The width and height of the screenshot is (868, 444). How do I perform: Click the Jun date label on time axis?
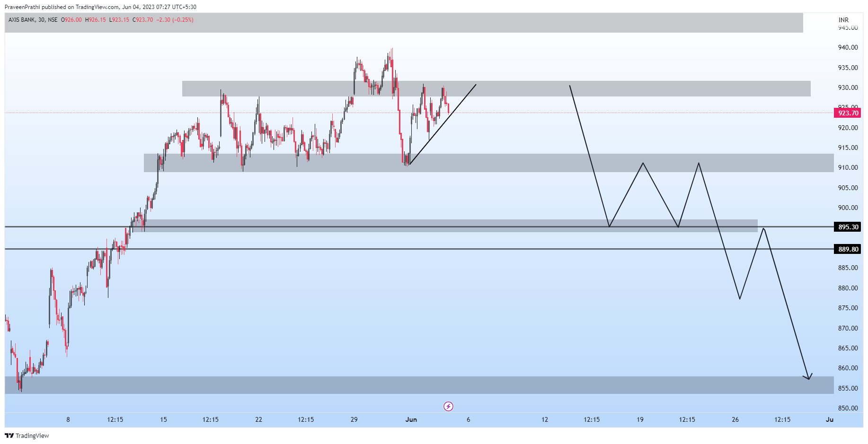click(411, 419)
